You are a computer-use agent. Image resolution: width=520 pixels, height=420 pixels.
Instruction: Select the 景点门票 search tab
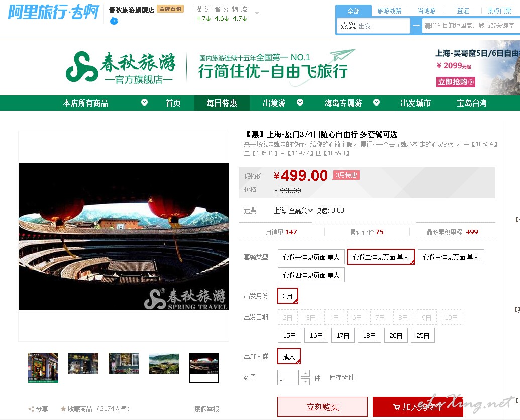tap(499, 11)
